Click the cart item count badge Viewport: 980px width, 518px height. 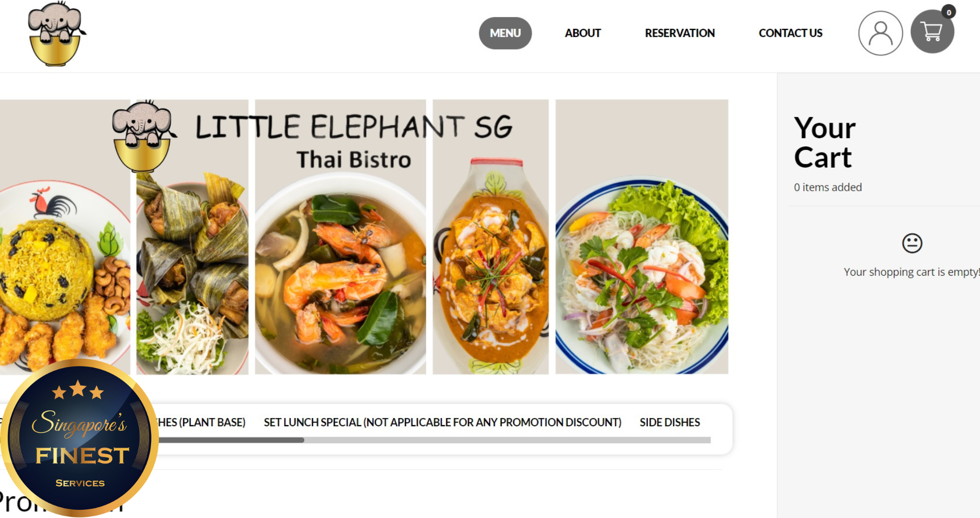pyautogui.click(x=949, y=12)
